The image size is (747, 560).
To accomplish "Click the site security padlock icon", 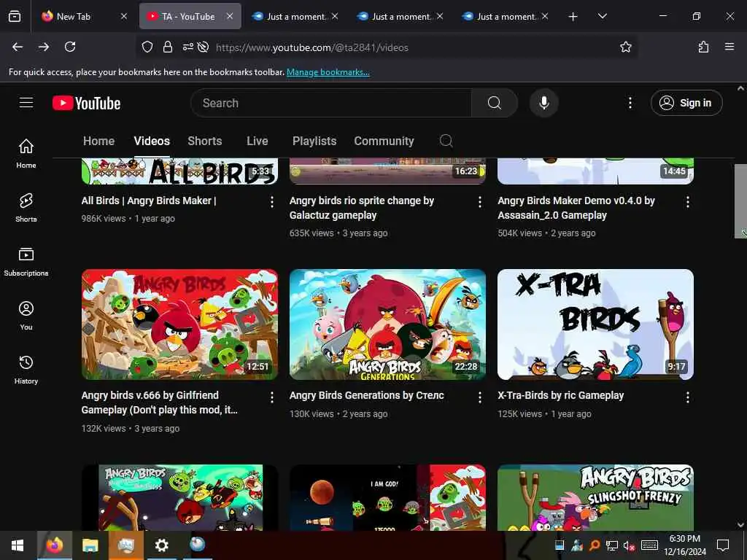I will 167,47.
